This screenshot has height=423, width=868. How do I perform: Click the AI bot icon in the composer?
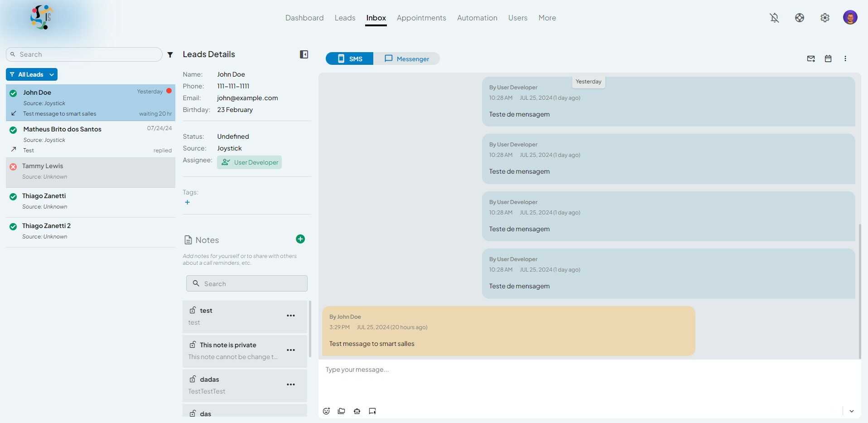tap(357, 411)
